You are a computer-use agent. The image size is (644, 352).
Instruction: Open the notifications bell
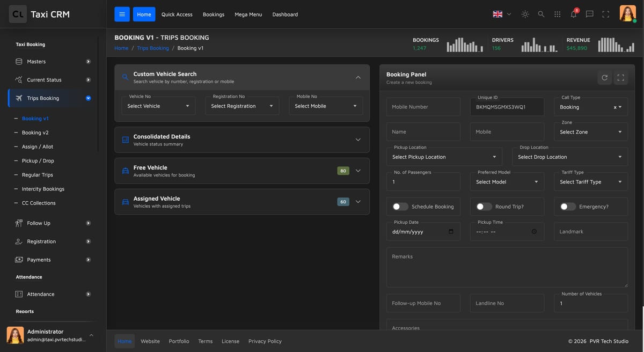[574, 14]
